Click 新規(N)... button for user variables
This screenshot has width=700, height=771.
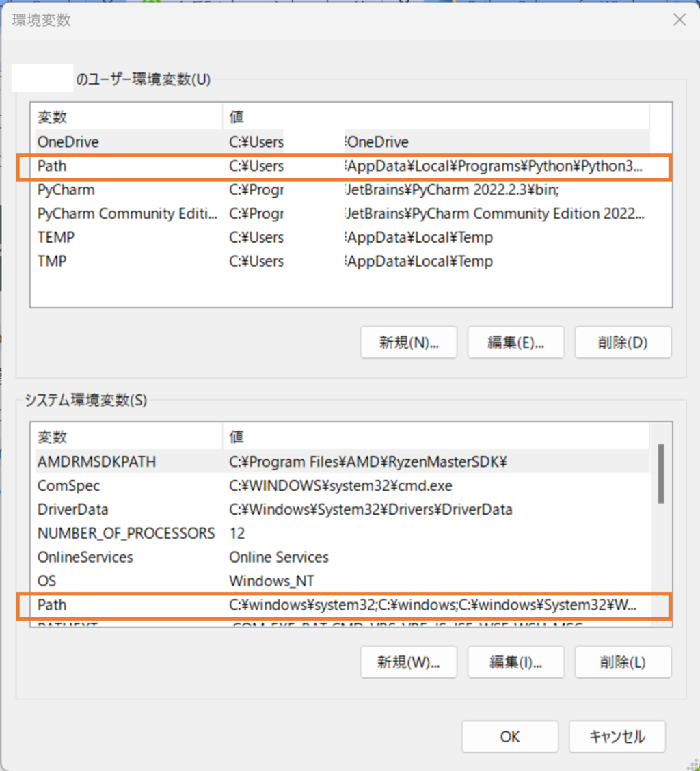(x=409, y=342)
